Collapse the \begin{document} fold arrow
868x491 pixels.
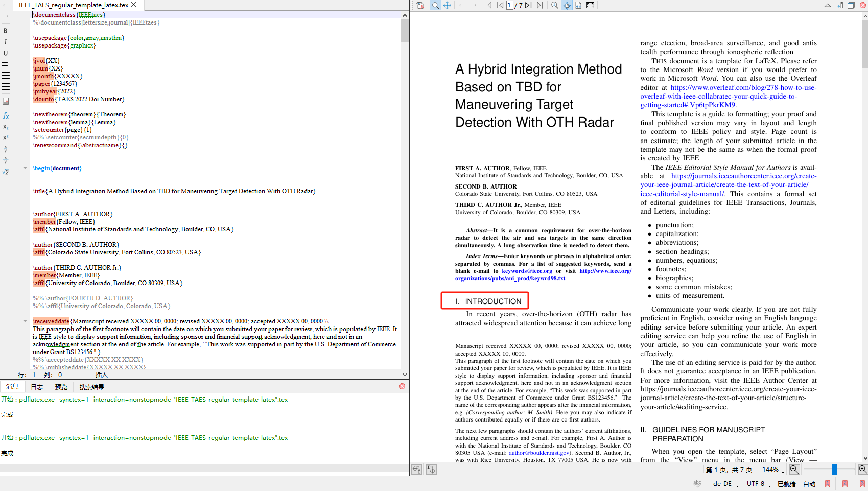(25, 168)
